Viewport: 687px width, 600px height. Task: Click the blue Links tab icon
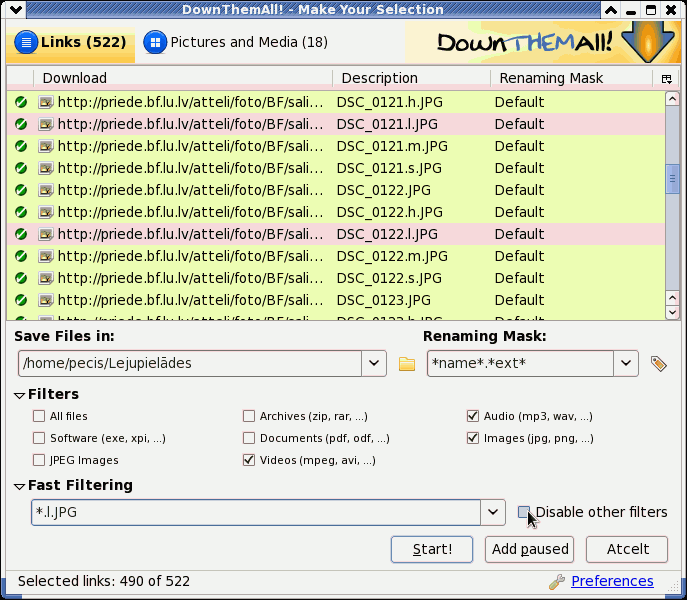pos(26,42)
